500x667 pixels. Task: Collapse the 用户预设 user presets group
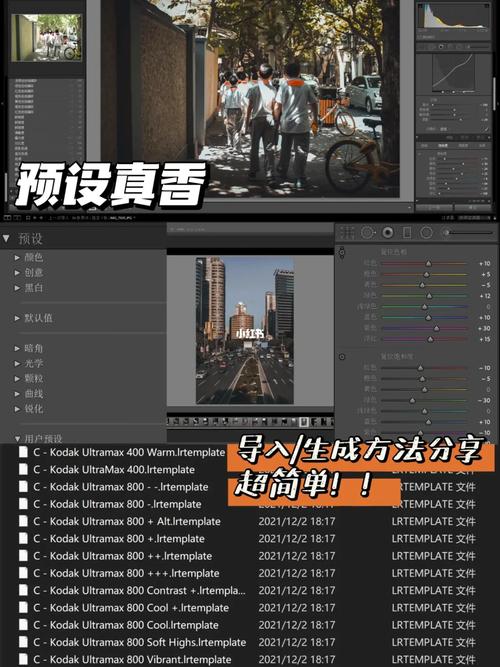17,438
